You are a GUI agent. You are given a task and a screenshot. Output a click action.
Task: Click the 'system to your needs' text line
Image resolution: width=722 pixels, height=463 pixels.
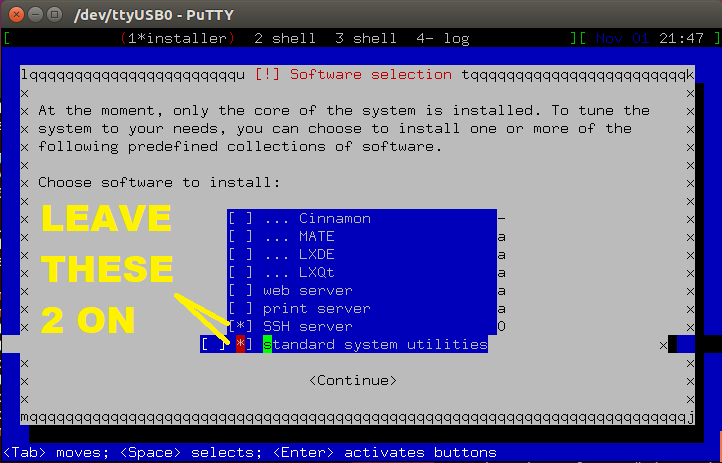(x=335, y=128)
